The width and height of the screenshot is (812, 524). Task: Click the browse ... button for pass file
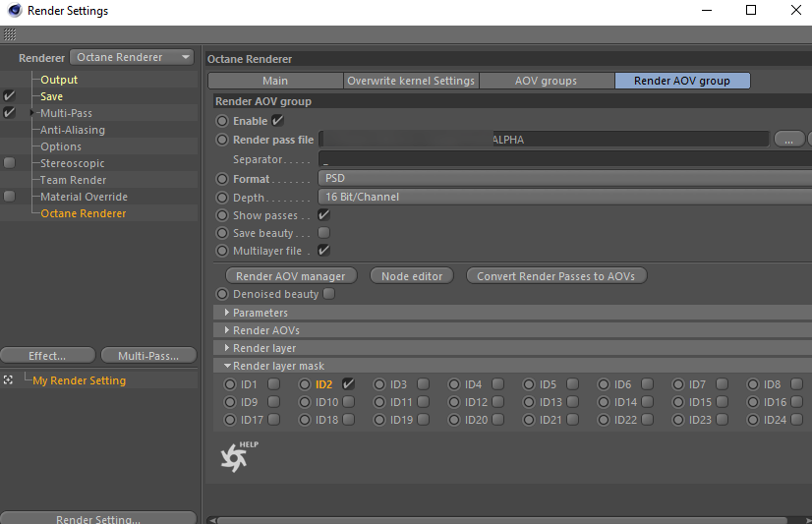point(788,140)
